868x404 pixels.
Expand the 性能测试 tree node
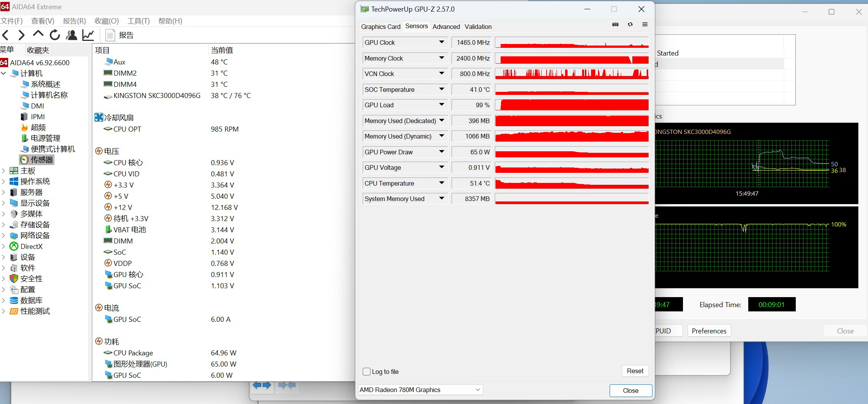coord(3,311)
